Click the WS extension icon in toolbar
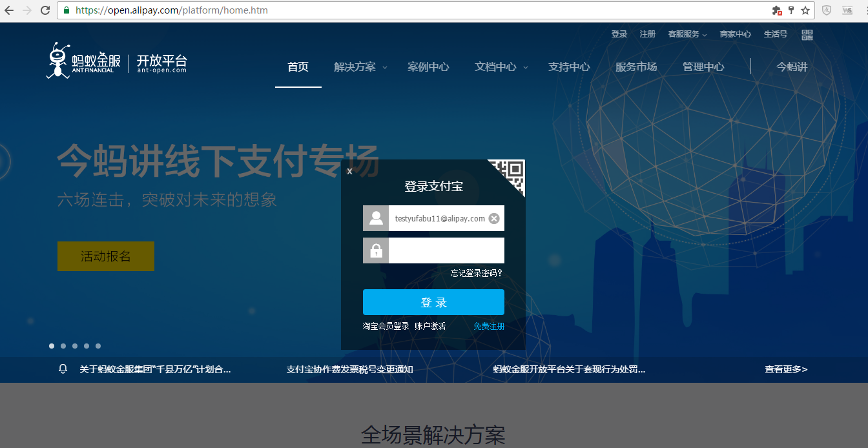This screenshot has width=868, height=448. 847,10
